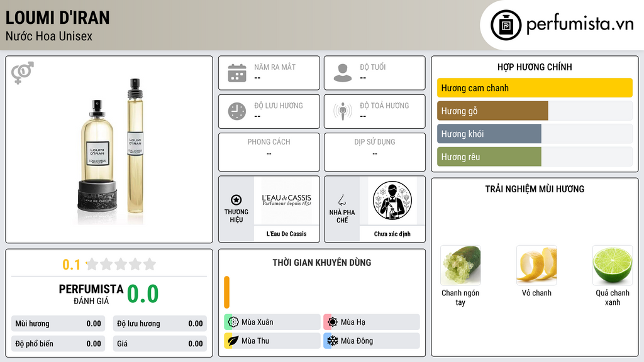Click the perfumista.vn site name
The width and height of the screenshot is (644, 362).
click(x=580, y=25)
